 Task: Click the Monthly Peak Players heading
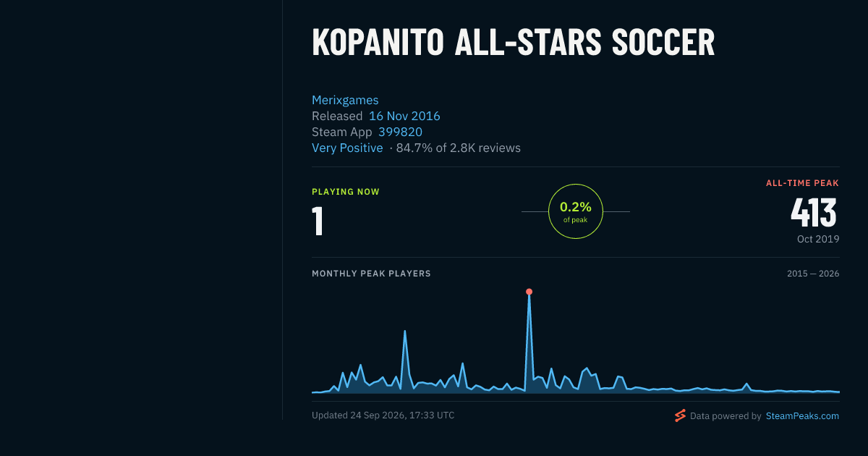point(371,274)
